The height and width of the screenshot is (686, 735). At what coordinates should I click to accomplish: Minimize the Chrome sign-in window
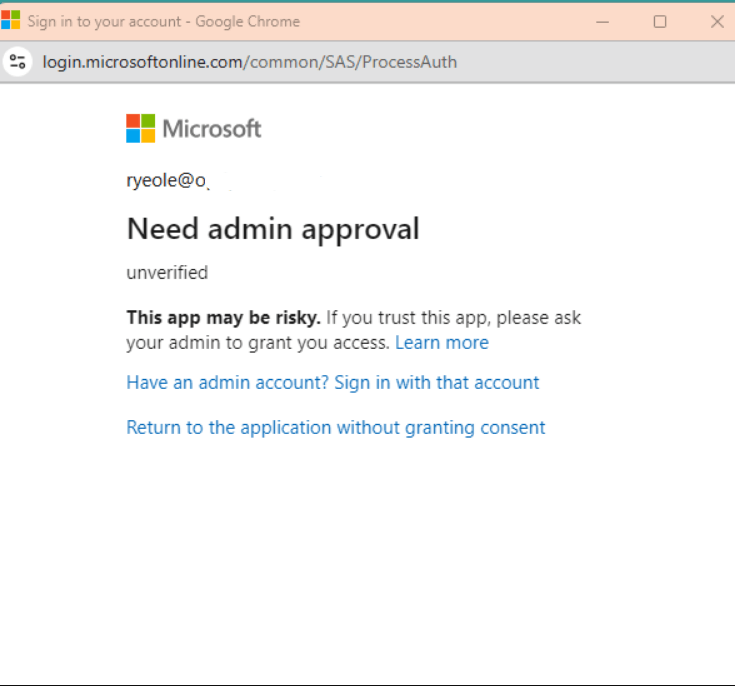pyautogui.click(x=602, y=22)
